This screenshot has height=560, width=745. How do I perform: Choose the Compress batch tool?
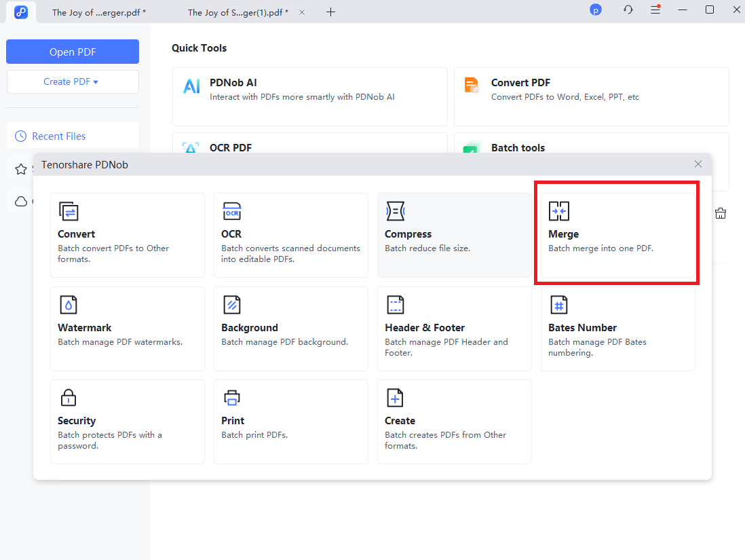click(454, 234)
